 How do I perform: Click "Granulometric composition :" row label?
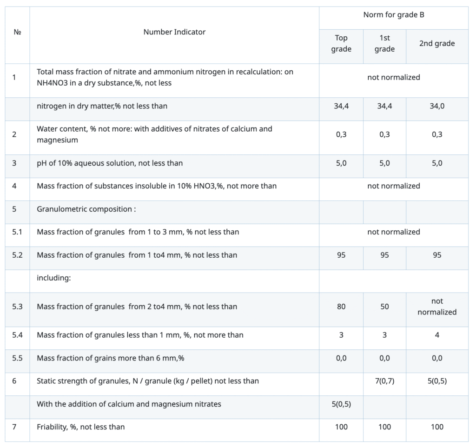(x=86, y=209)
